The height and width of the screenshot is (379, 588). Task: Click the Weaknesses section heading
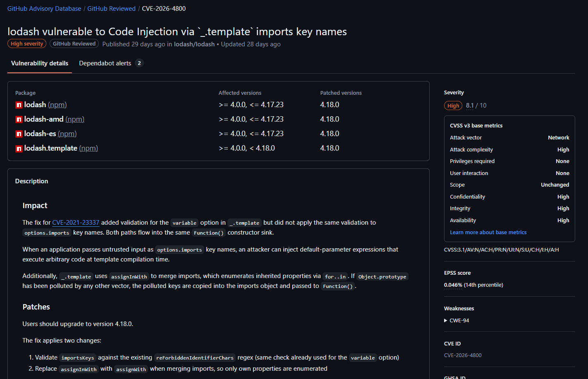pos(459,309)
